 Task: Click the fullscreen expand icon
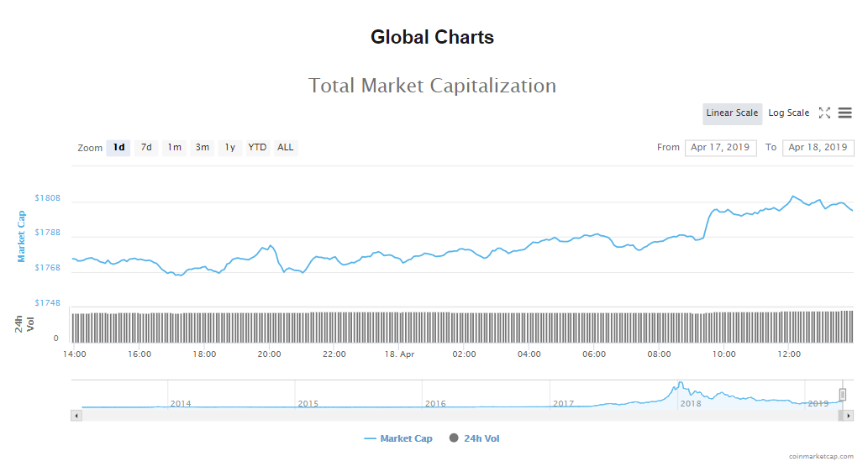pos(824,113)
